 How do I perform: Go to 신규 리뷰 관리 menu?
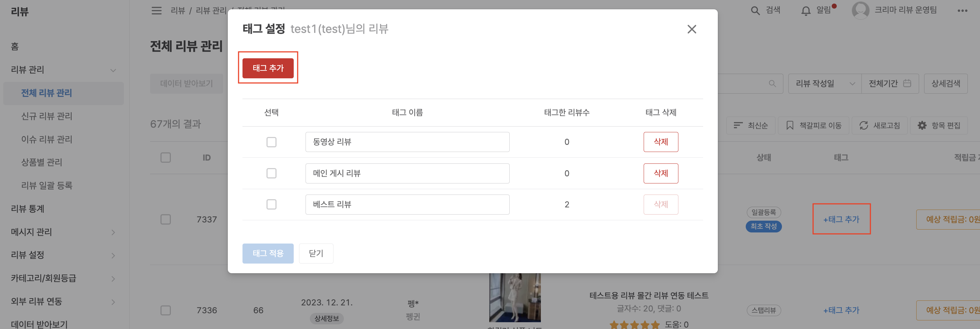(x=47, y=116)
